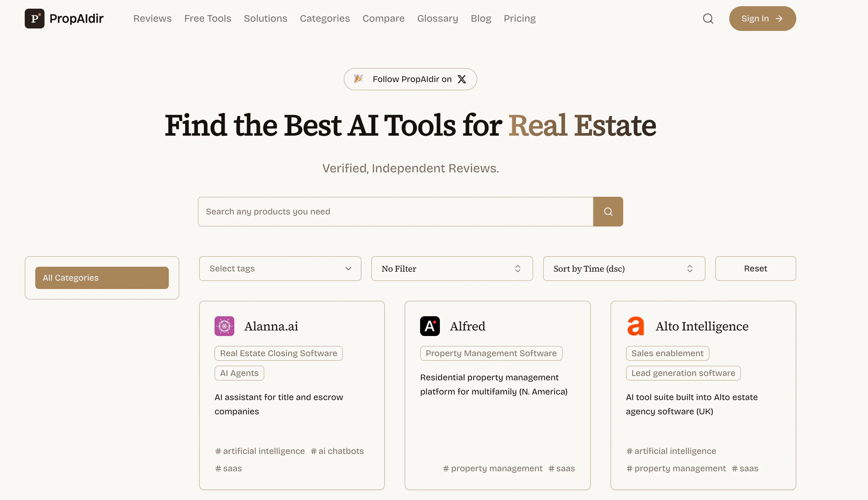Click property management hashtag on Alto Intelligence card
The width and height of the screenshot is (868, 500).
tap(676, 468)
